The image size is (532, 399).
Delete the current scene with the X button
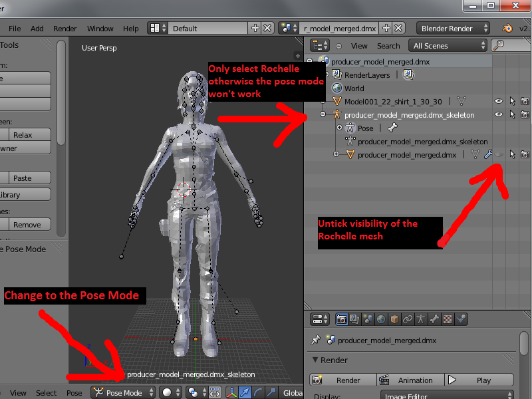point(398,28)
